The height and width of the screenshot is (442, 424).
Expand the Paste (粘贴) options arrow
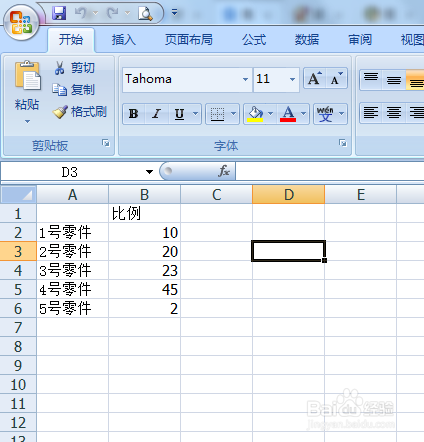27,121
